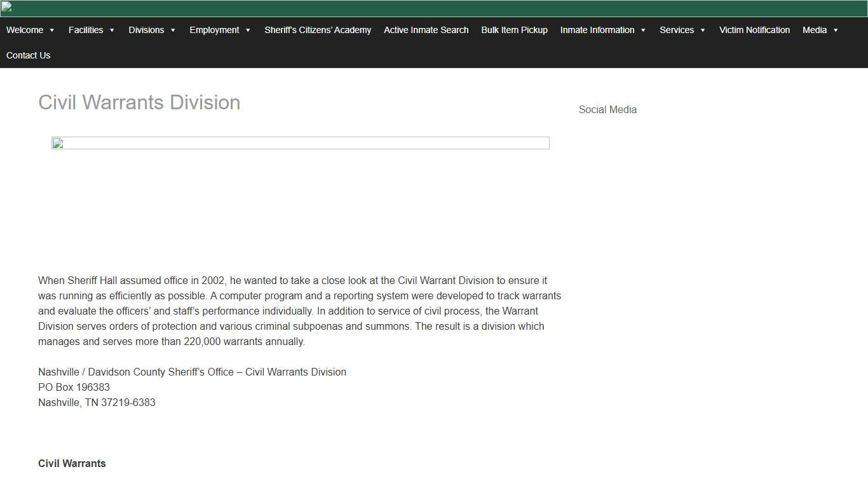Select the Contact Us menu item
The width and height of the screenshot is (868, 488).
[28, 55]
